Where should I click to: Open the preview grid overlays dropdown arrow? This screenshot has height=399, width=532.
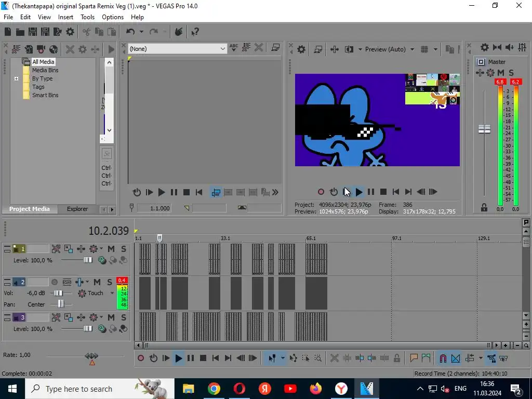pos(436,49)
